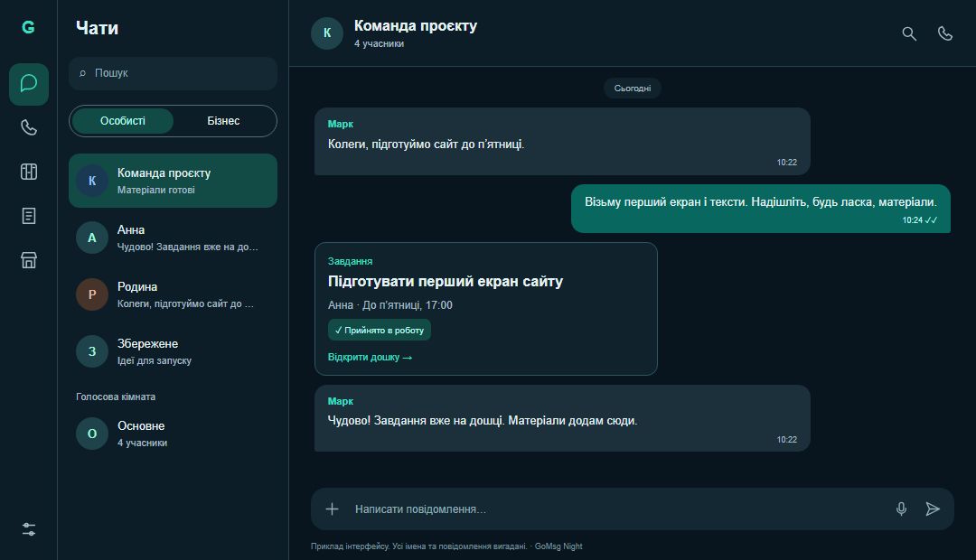
Task: Click the Голосова кімната section label
Action: click(116, 397)
